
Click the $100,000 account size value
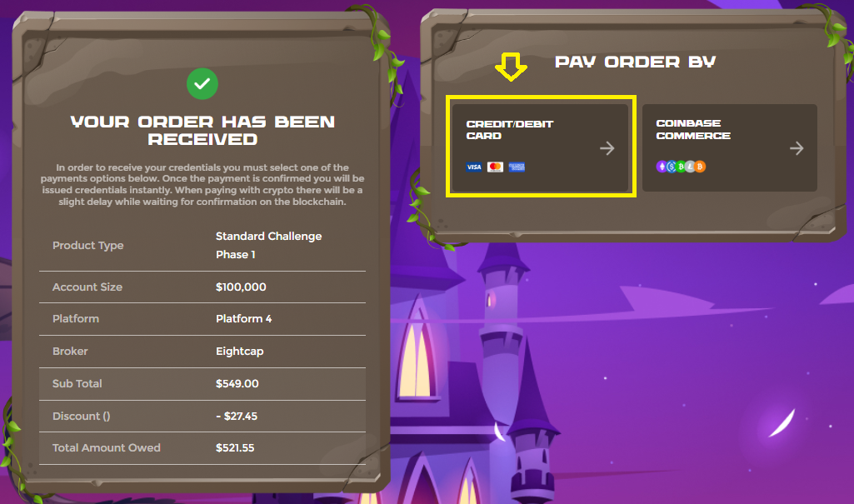pos(241,287)
